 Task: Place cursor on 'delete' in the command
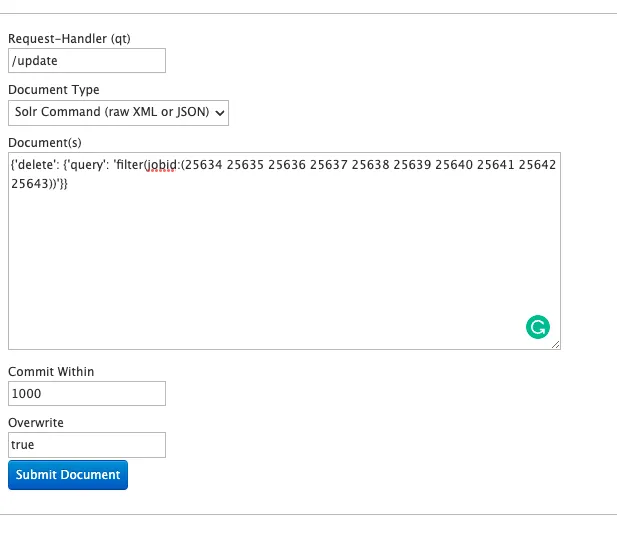35,165
